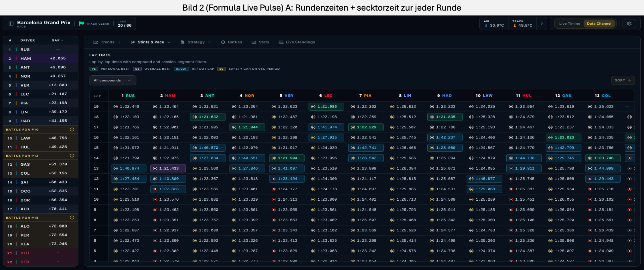
Task: Expand weather details with the chevron arrow
Action: (542, 24)
